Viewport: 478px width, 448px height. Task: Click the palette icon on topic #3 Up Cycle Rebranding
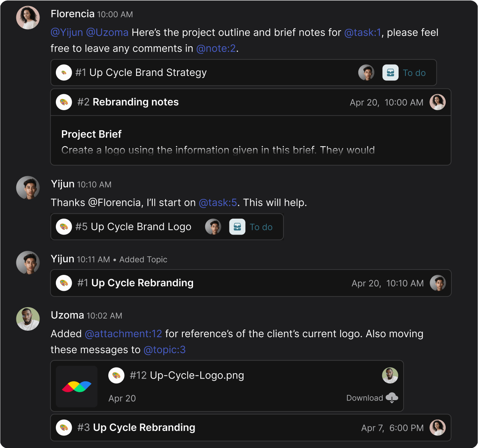[64, 427]
